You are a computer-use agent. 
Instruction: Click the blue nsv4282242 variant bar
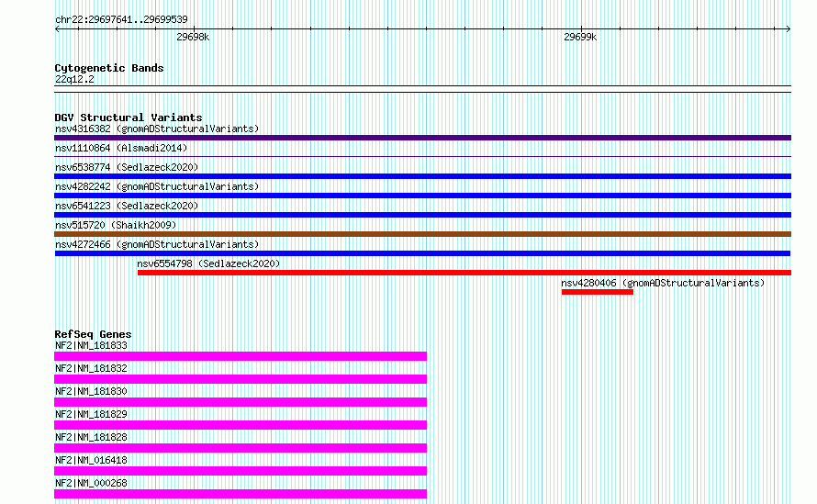[x=422, y=196]
